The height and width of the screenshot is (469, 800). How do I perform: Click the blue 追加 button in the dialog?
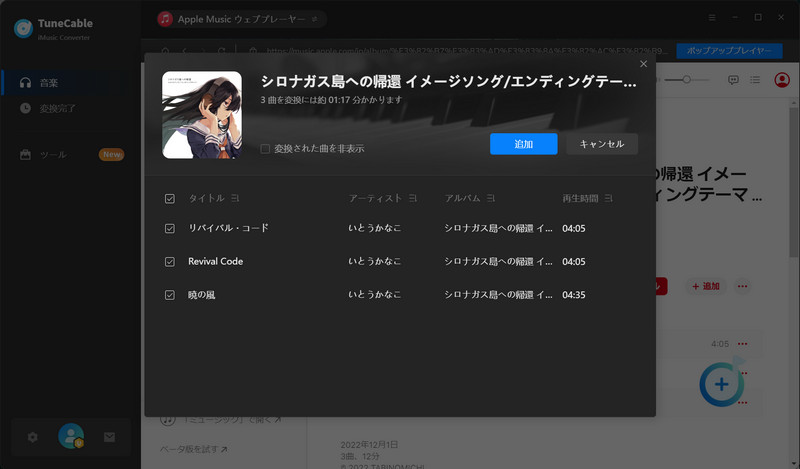coord(523,144)
